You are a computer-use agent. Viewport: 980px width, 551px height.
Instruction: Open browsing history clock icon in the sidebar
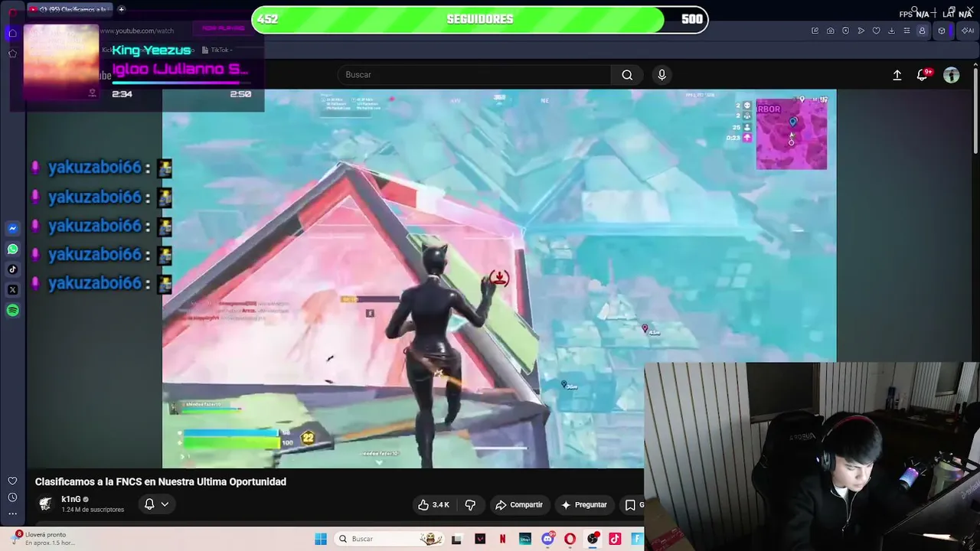pos(12,497)
